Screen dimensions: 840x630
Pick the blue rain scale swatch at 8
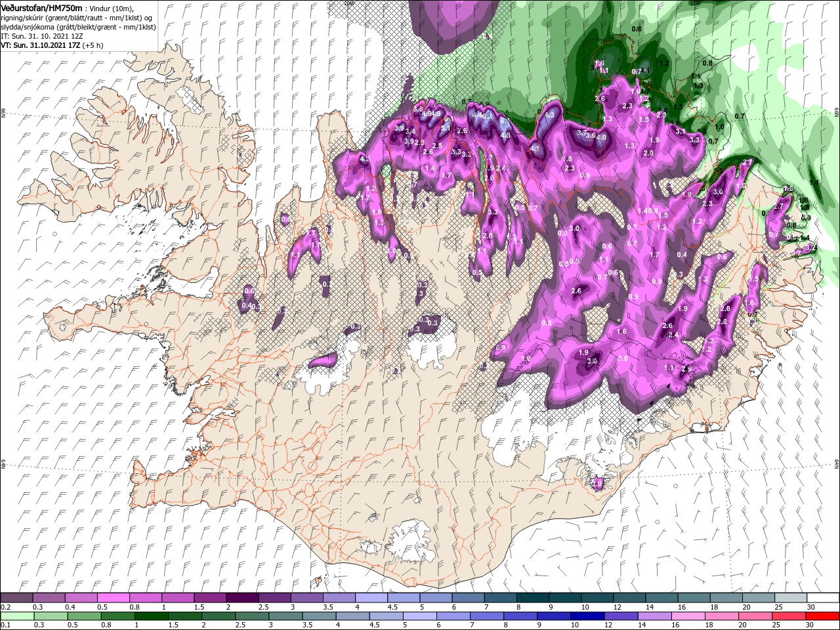click(x=520, y=616)
